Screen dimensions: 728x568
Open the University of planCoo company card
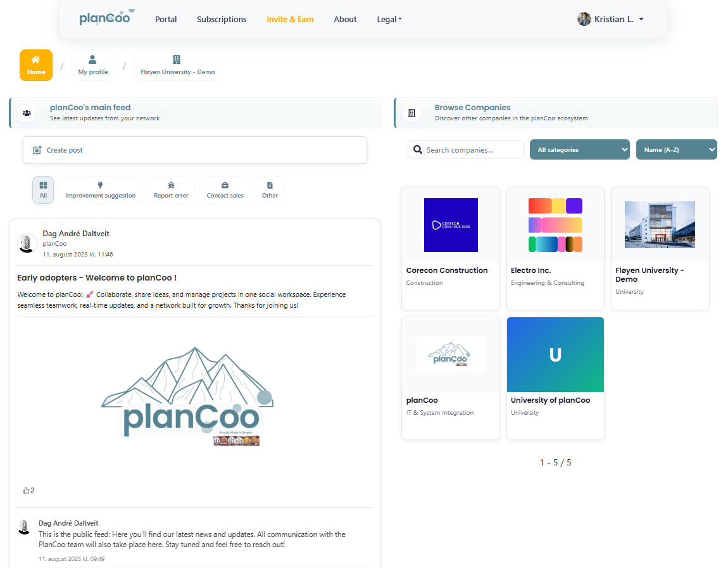[x=555, y=378]
